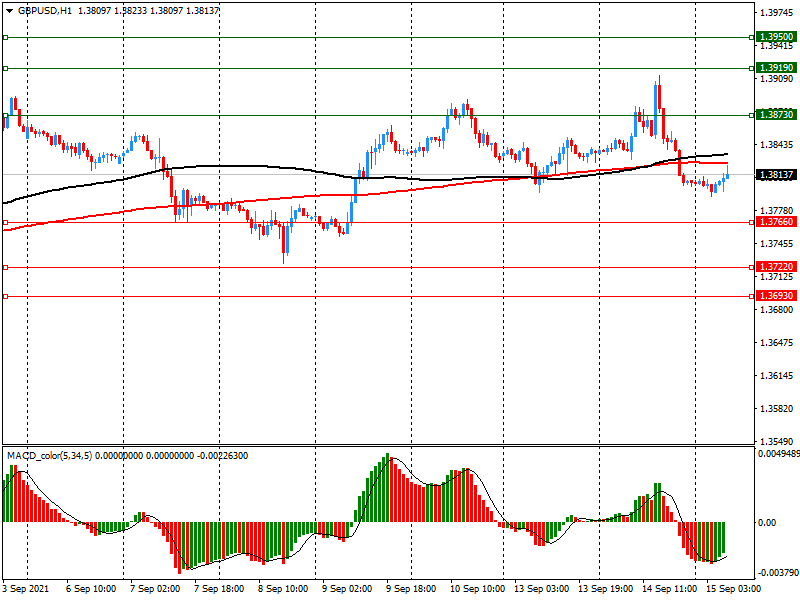Screen dimensions: 800x600
Task: Open the chart menu triangle beside GBPUSD,H1
Action: point(9,11)
